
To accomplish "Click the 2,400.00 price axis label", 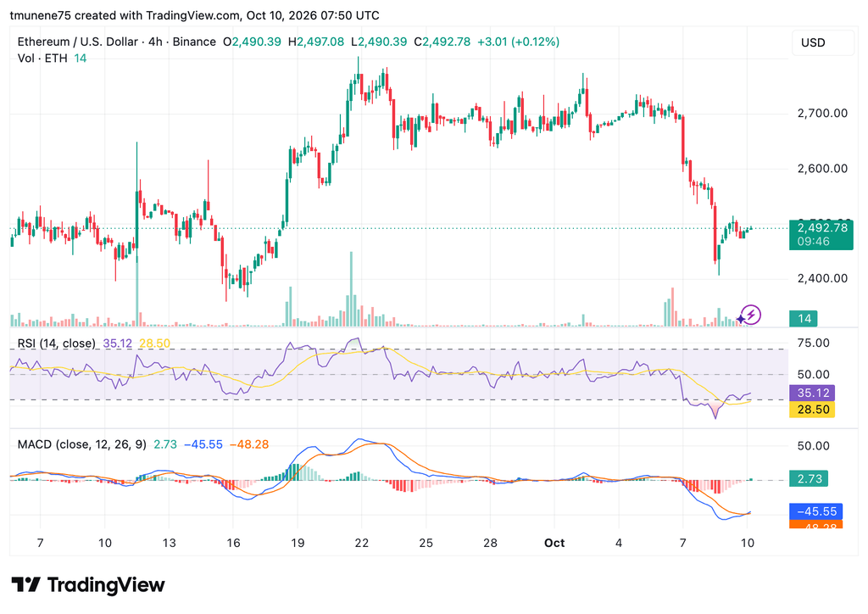I will tap(822, 278).
